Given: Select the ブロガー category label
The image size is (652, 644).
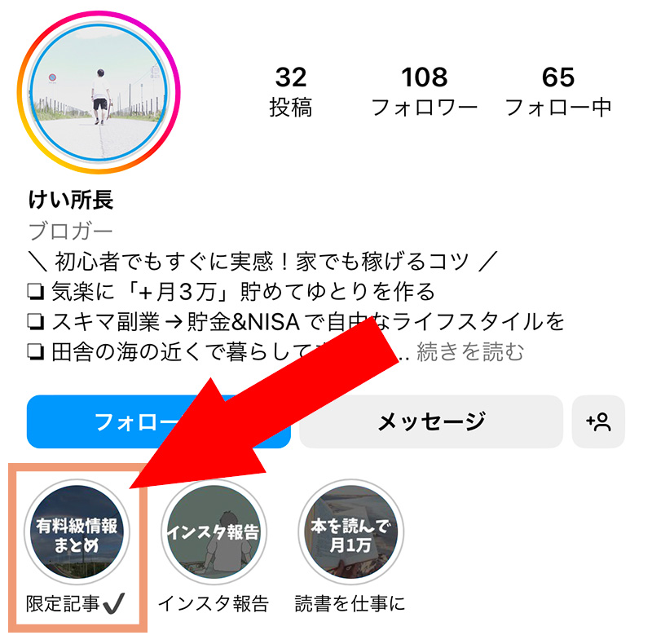Looking at the screenshot, I should (71, 231).
